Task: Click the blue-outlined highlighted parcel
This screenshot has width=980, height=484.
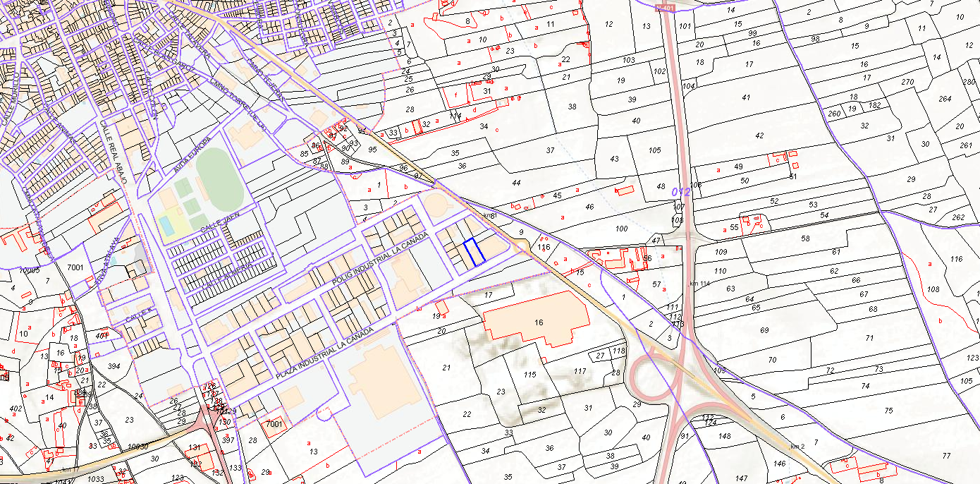Action: pos(474,252)
